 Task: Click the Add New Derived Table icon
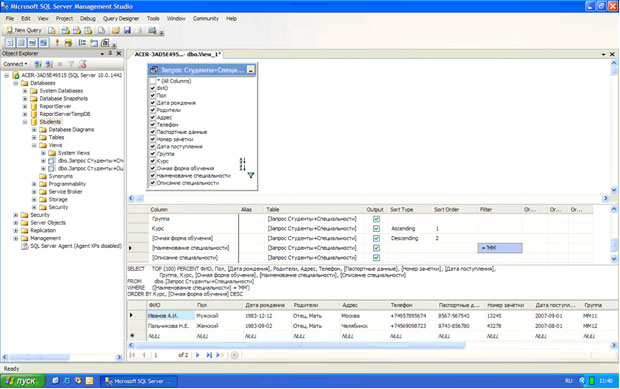point(105,42)
